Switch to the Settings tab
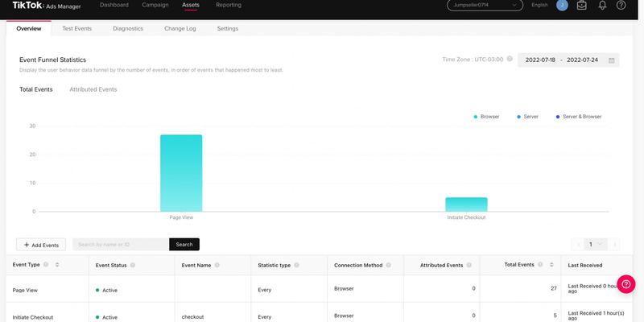Image resolution: width=644 pixels, height=322 pixels. click(x=228, y=28)
